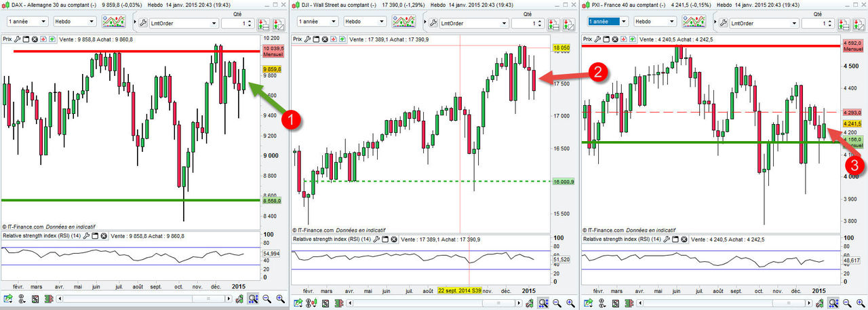This screenshot has height=310, width=868.
Task: Click first buy/sell order icon in PXI window
Action: 845,24
